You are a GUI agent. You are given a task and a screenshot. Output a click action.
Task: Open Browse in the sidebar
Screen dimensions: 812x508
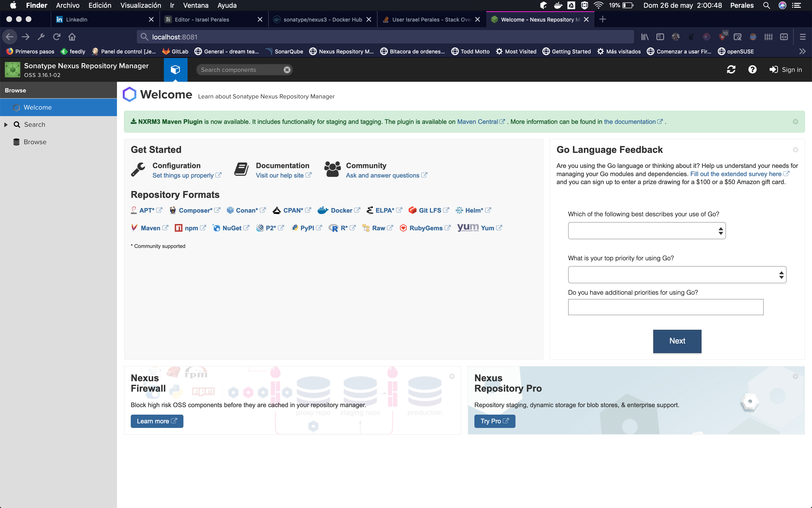[35, 142]
